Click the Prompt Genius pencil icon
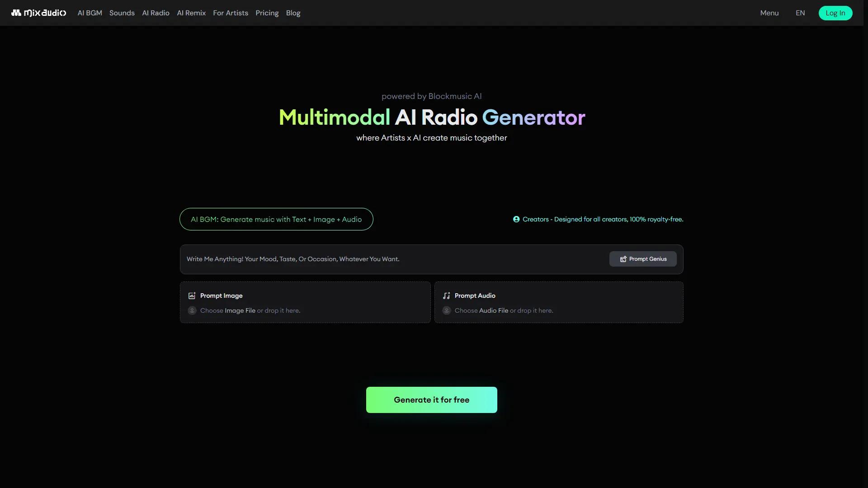Screen dimensions: 868x488 point(623,259)
